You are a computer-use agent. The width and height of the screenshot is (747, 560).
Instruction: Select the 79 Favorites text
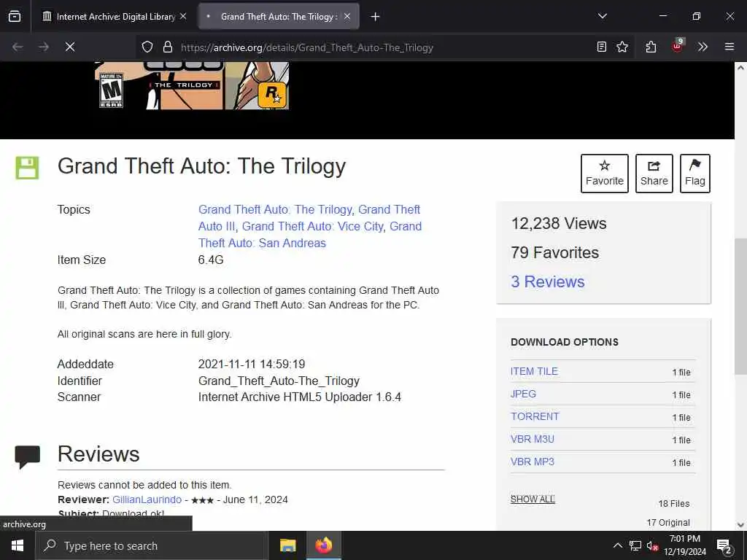[554, 252]
